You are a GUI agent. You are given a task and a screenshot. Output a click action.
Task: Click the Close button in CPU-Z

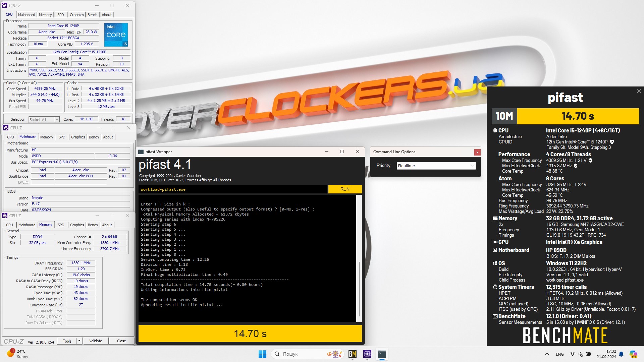121,341
